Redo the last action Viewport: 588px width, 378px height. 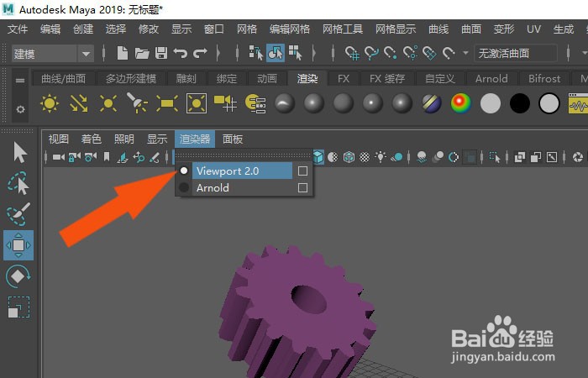coord(200,53)
